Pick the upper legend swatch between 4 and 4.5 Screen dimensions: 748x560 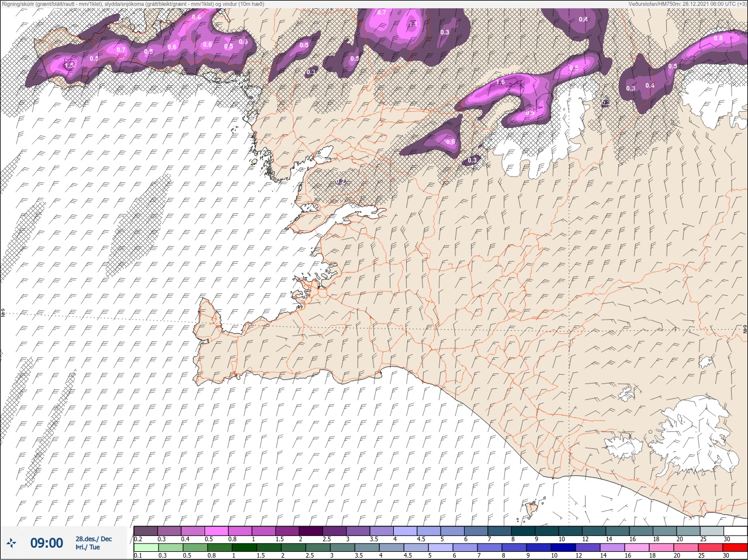tap(406, 531)
